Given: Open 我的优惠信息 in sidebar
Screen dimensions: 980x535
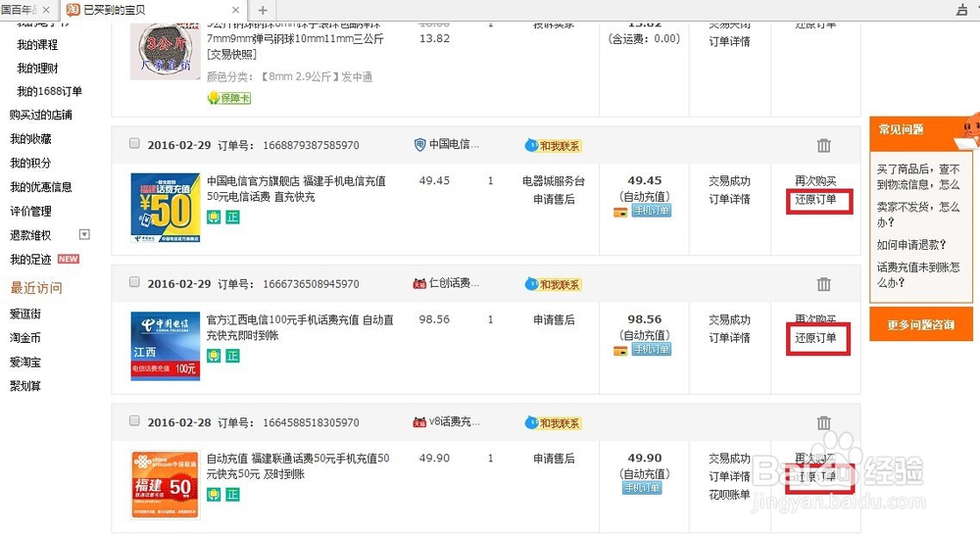Looking at the screenshot, I should click(40, 187).
